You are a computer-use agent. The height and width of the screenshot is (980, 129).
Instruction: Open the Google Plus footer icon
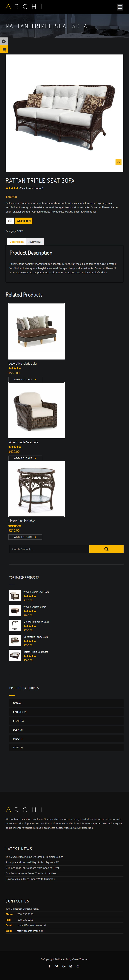64,966
